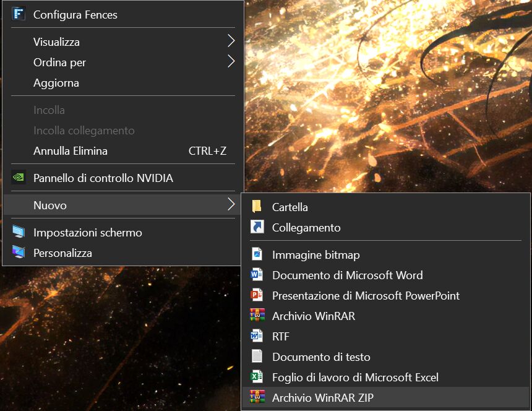Image resolution: width=532 pixels, height=411 pixels.
Task: Create Presentazione di Microsoft PowerPoint
Action: click(x=386, y=295)
